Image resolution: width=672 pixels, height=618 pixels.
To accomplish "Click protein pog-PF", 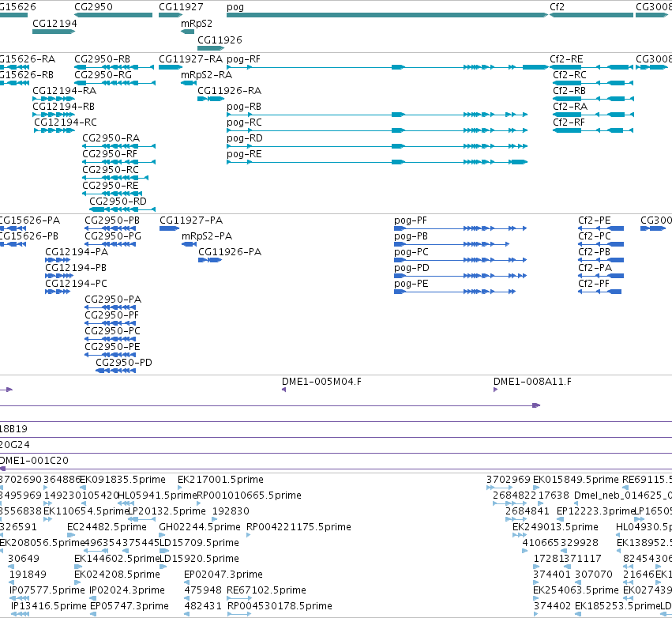I will point(460,228).
